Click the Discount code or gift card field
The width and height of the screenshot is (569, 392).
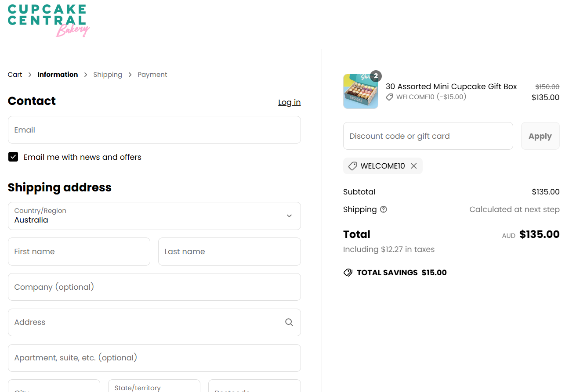[428, 136]
